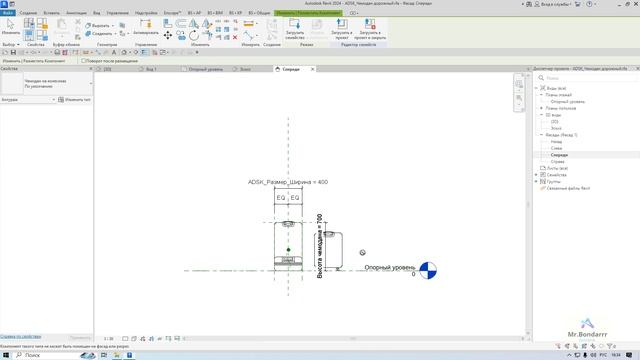Viewport: 640px width, 360px height.
Task: Click the Windows Start button
Action: pos(6,355)
